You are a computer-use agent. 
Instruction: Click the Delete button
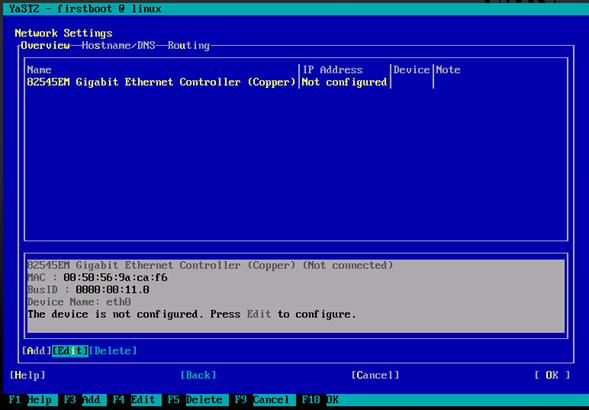[113, 351]
